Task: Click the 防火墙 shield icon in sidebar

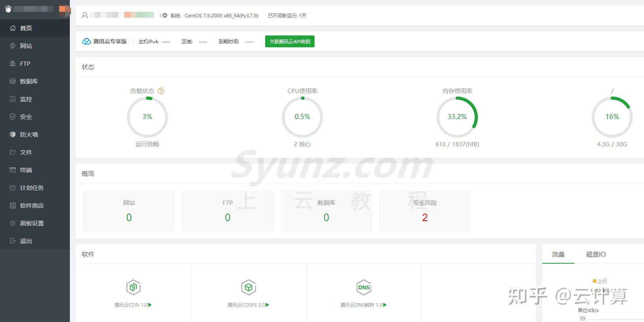Action: [13, 134]
